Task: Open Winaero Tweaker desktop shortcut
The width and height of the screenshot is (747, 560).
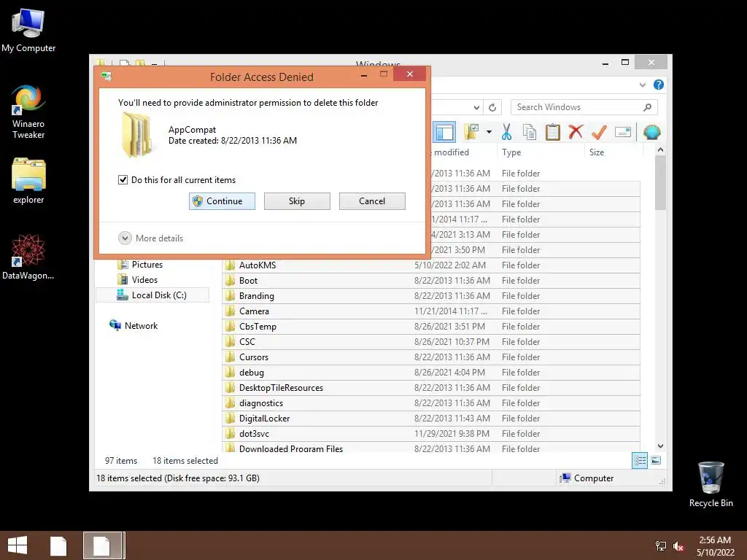Action: tap(28, 112)
